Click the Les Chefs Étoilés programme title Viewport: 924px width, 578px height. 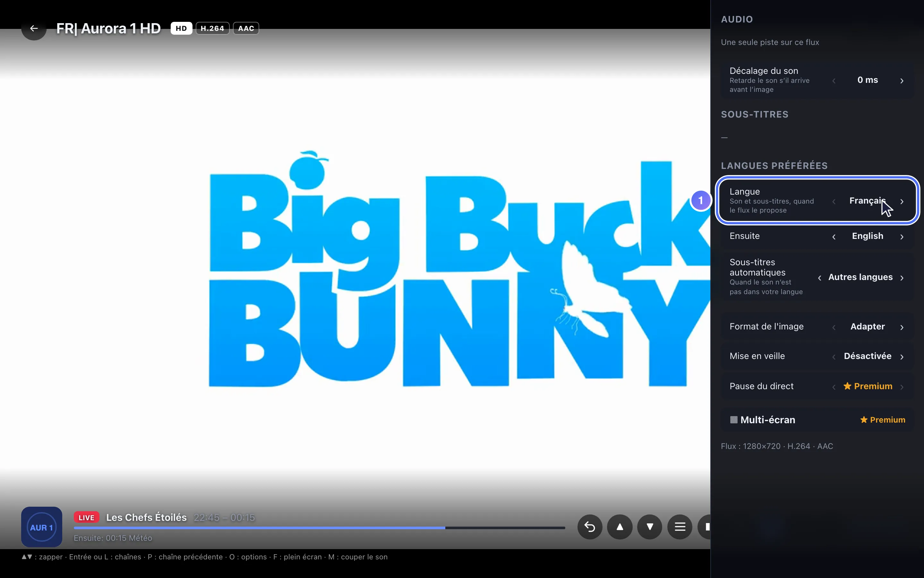(146, 517)
